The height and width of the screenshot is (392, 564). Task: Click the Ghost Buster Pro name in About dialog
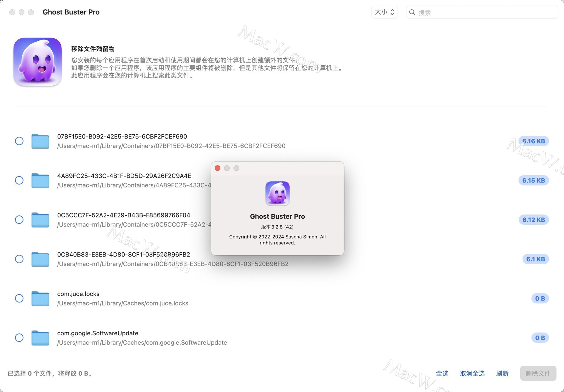[x=277, y=216]
